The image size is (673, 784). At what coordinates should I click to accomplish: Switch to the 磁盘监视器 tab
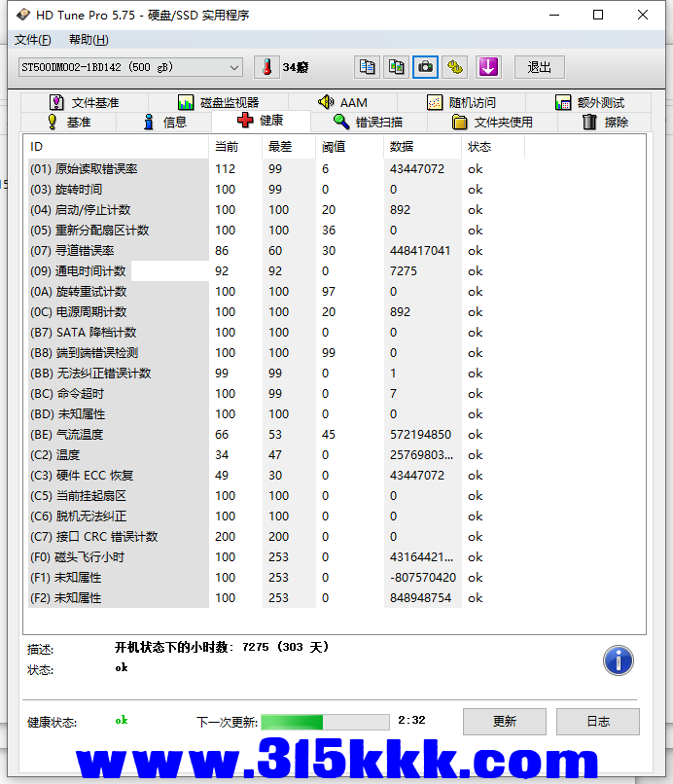218,102
